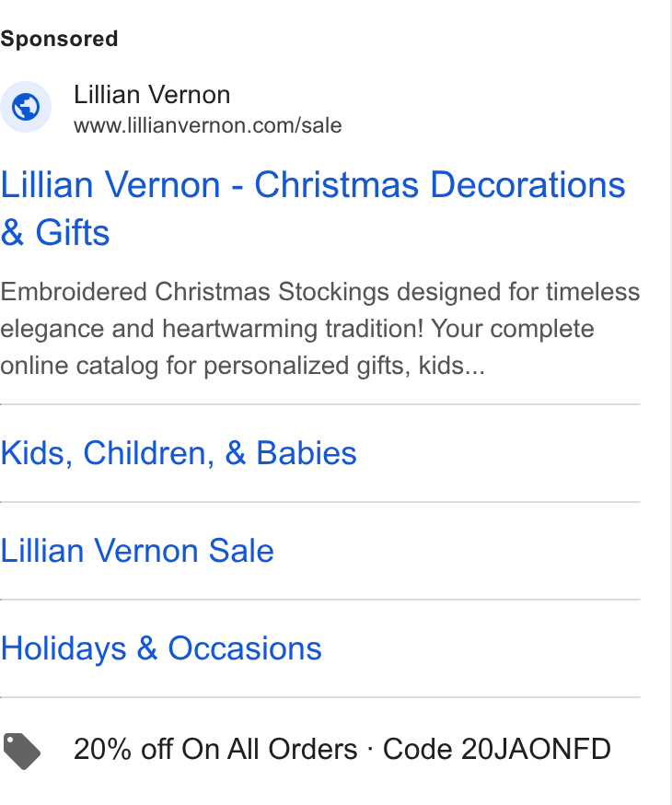Image resolution: width=672 pixels, height=805 pixels.
Task: Click the 'online catalog for personalized gifts' line
Action: (205, 366)
